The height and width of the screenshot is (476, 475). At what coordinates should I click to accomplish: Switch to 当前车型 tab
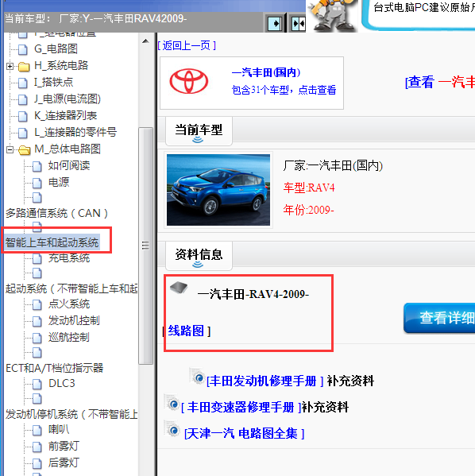(x=199, y=131)
